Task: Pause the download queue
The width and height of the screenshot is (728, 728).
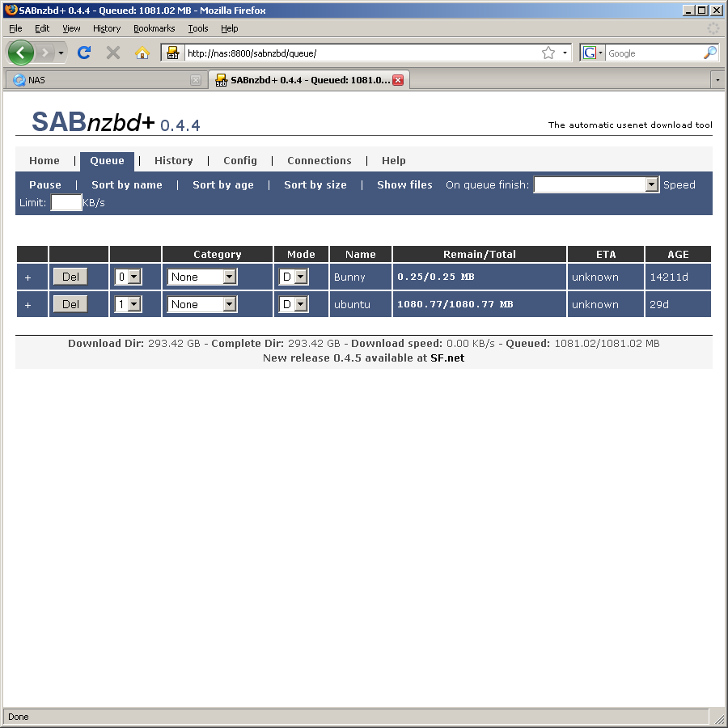Action: [x=45, y=184]
